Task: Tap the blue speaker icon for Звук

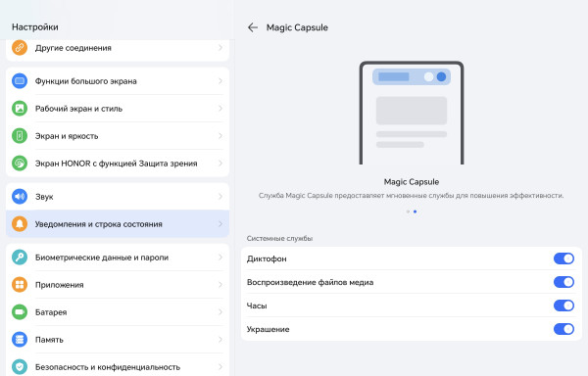Action: [x=20, y=197]
